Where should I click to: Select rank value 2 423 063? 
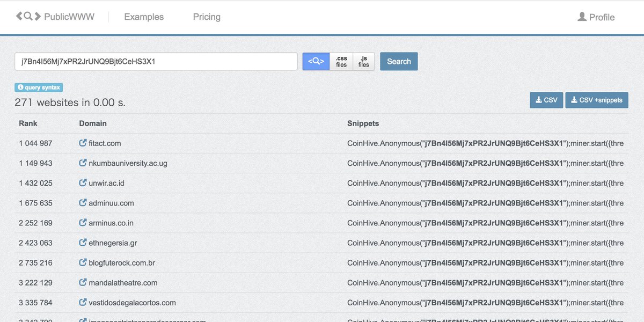tap(35, 243)
